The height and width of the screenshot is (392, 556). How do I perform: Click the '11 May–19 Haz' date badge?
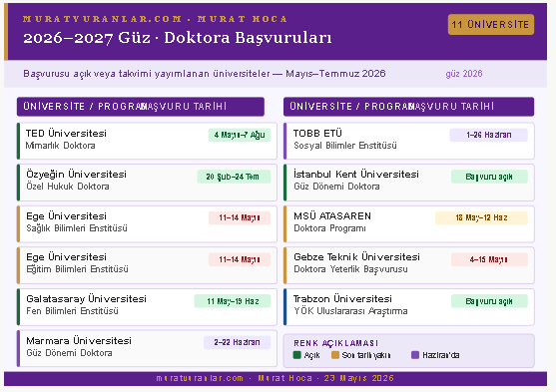pyautogui.click(x=233, y=301)
